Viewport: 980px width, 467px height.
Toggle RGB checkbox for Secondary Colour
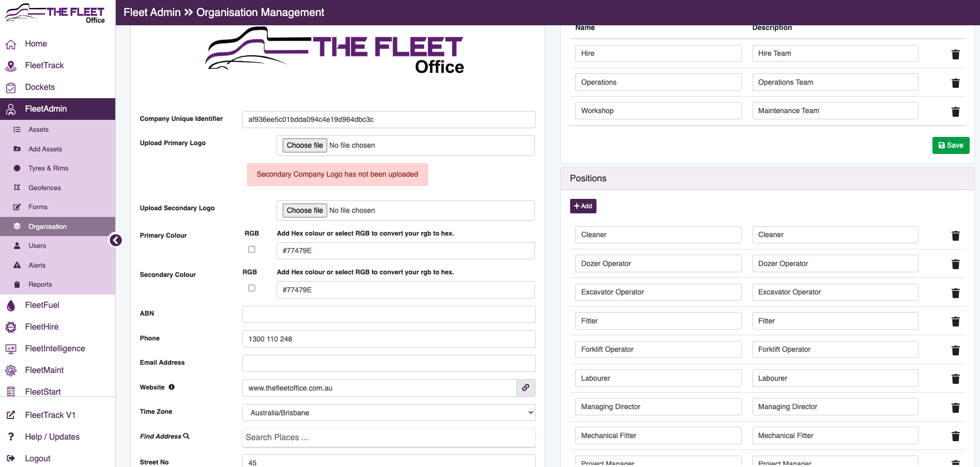coord(252,288)
